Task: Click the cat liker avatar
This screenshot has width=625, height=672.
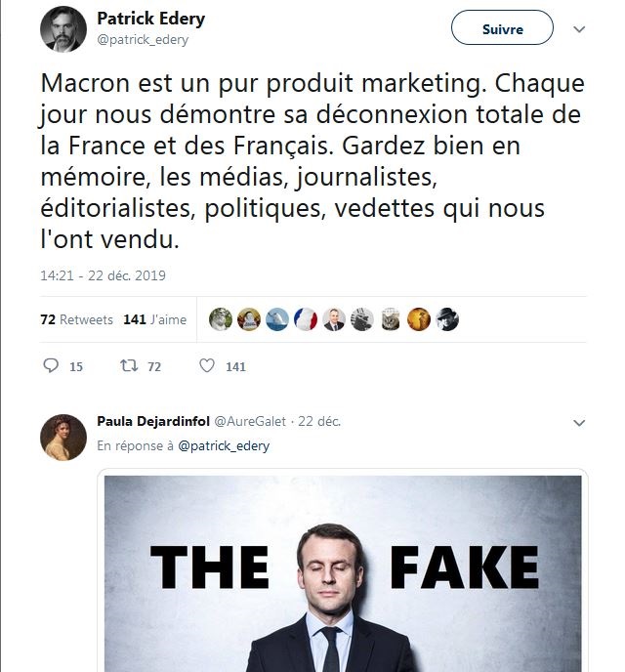Action: click(391, 319)
